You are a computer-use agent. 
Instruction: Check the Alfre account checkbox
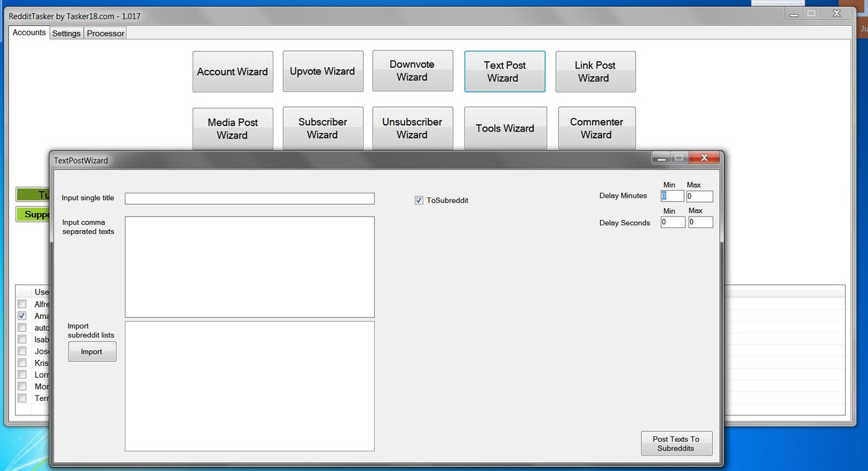[22, 304]
